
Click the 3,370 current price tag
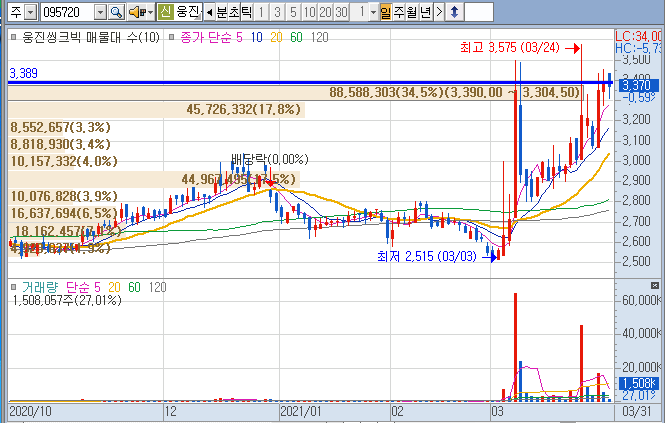pyautogui.click(x=638, y=86)
